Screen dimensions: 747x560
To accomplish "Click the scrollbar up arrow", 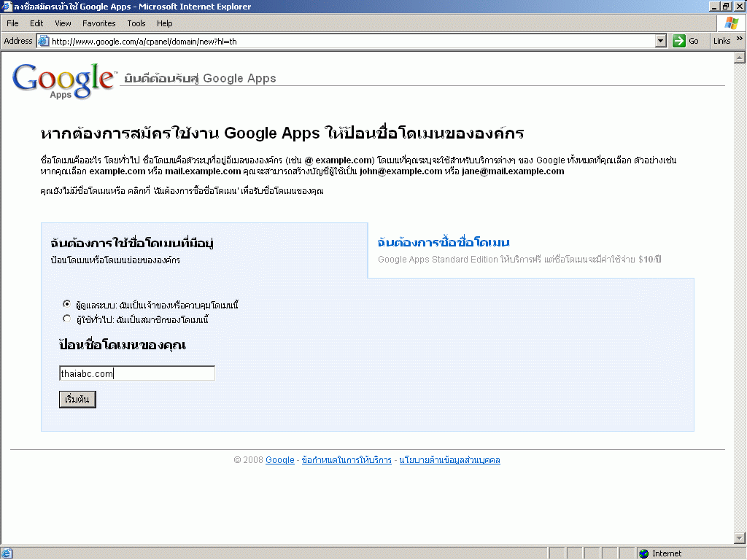I will 739,58.
